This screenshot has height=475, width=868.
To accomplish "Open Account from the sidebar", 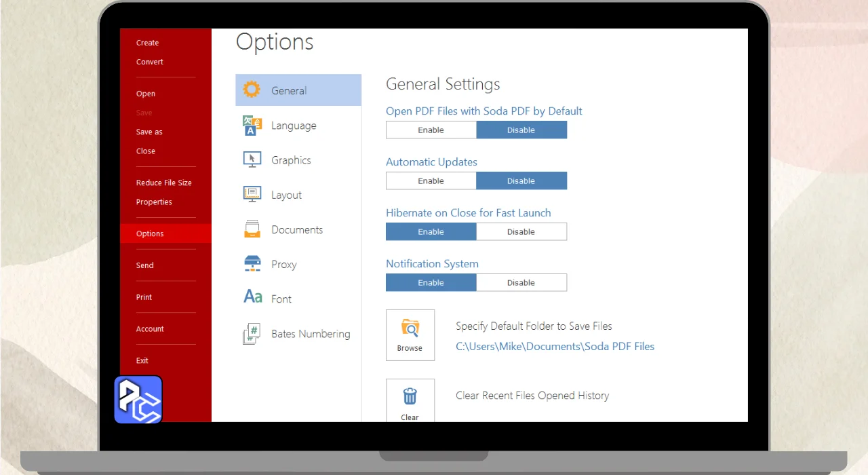I will (x=150, y=329).
